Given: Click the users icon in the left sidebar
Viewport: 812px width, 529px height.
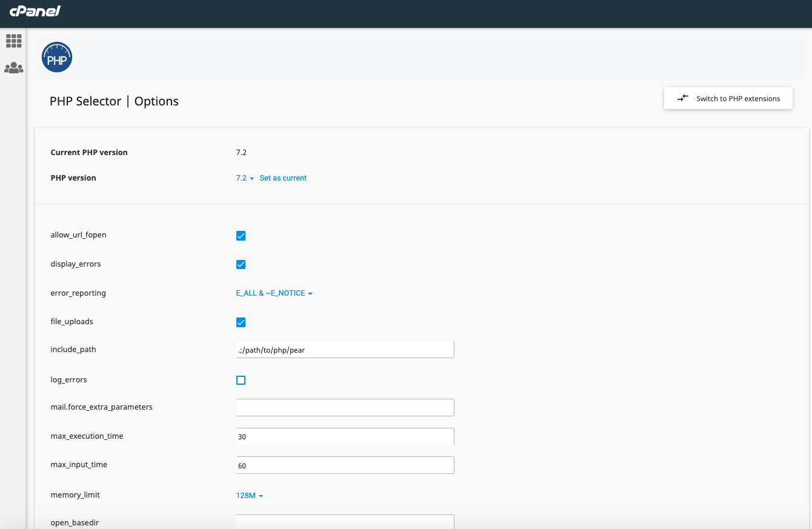Looking at the screenshot, I should (x=13, y=68).
